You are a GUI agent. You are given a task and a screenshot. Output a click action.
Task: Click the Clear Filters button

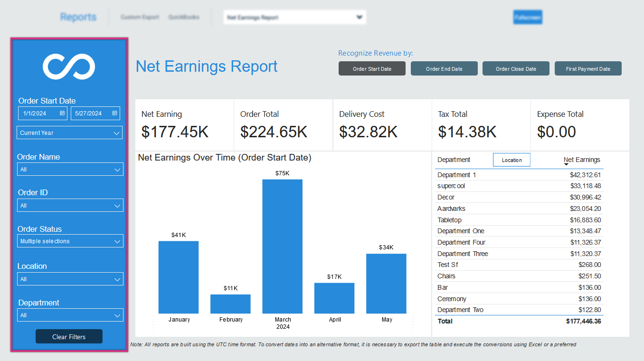click(69, 337)
